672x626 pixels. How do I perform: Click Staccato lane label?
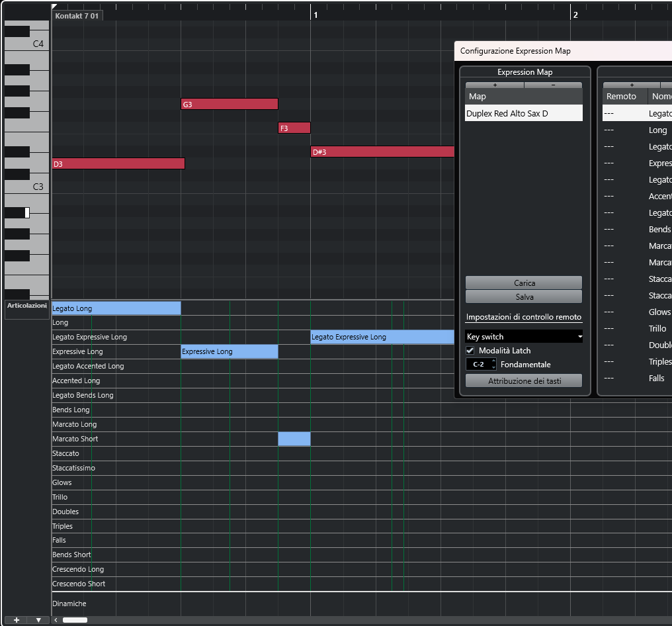pyautogui.click(x=65, y=454)
